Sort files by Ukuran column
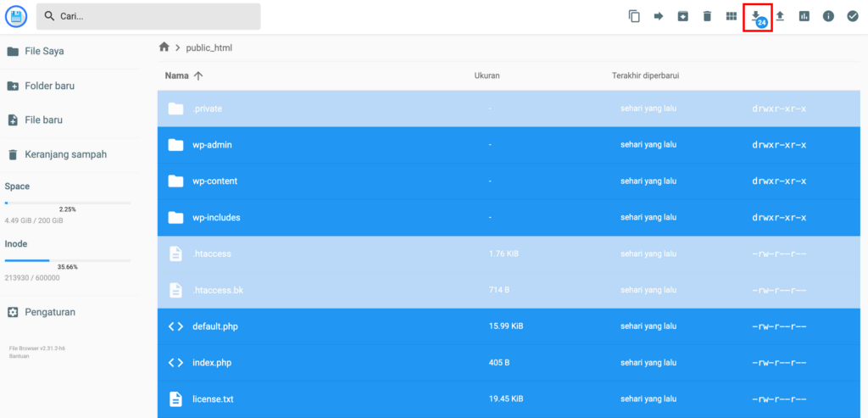868x418 pixels. [x=487, y=75]
